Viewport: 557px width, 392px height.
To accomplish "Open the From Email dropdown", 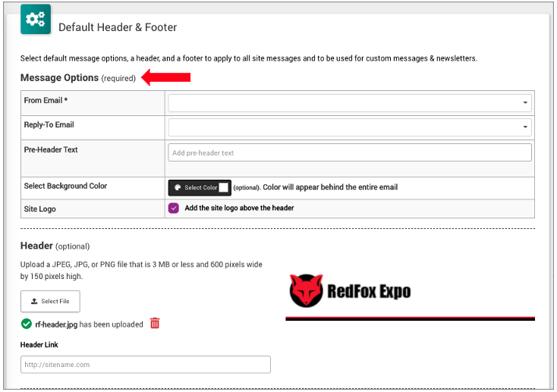I will (x=350, y=102).
